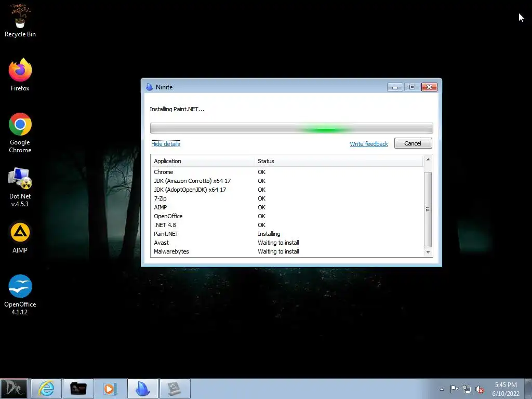The height and width of the screenshot is (399, 532).
Task: Select the Dot Net v.4.5.3 desktop icon
Action: click(x=20, y=187)
